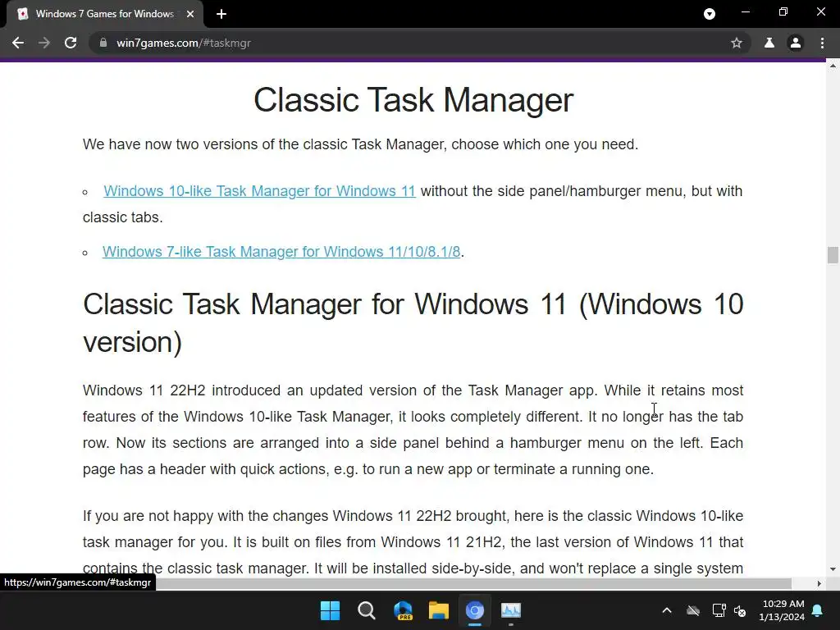Click the muted volume tray icon

coord(740,610)
